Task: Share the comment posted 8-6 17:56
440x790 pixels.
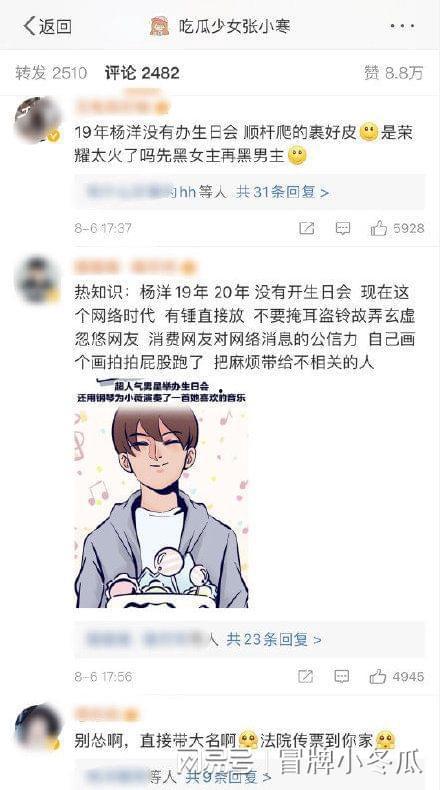Action: tap(305, 676)
